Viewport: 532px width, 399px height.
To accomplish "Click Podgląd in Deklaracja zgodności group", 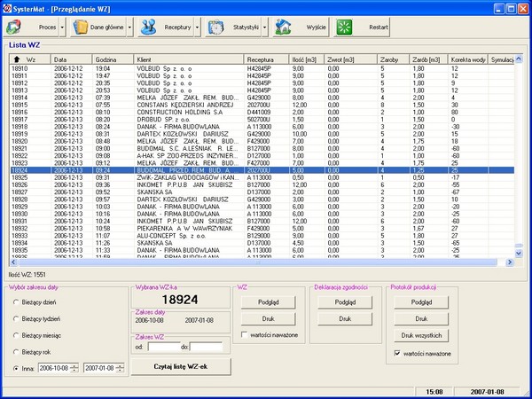I will click(x=345, y=302).
